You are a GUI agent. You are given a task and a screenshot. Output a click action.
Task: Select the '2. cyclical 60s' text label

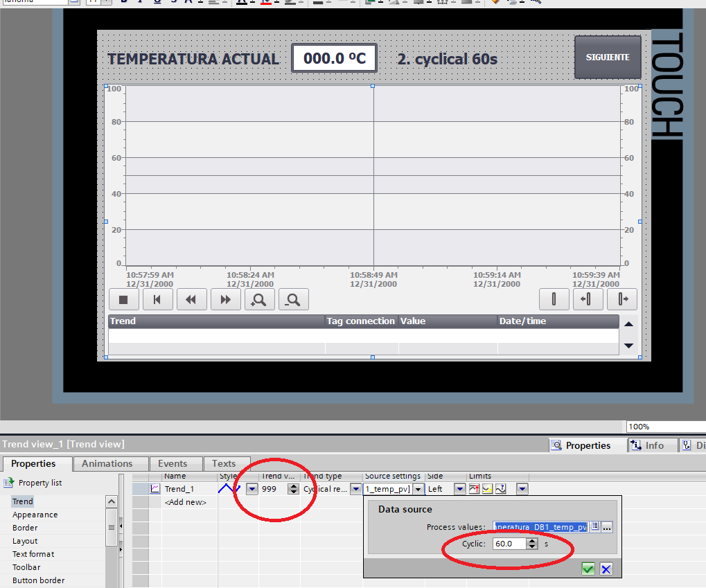[x=447, y=59]
